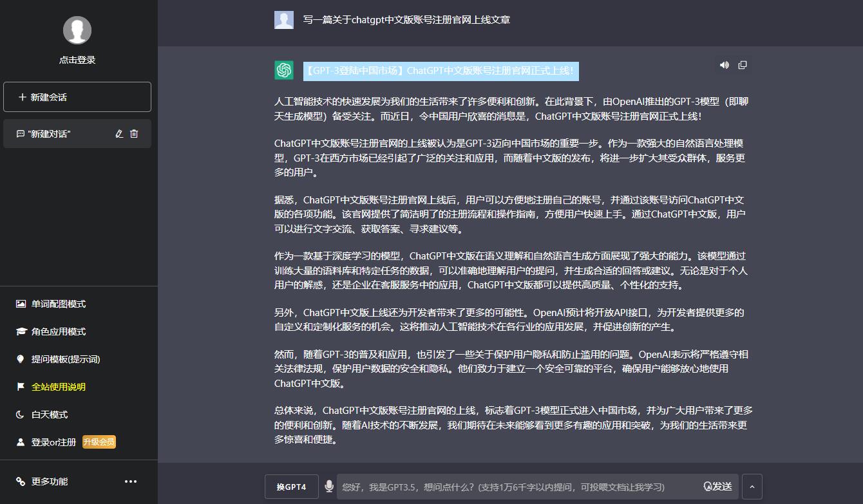Open 角色应用模式 mode

[59, 331]
